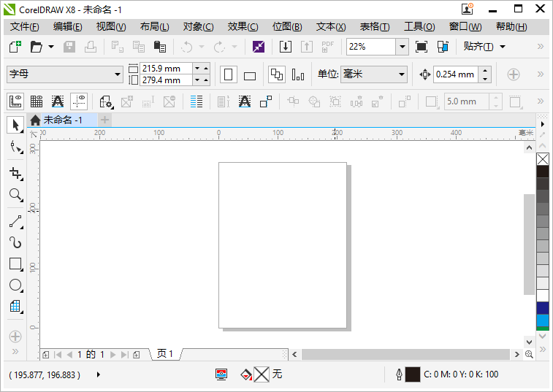Screen dimensions: 553x392
Task: Click the Full-screen preview icon
Action: coord(422,47)
